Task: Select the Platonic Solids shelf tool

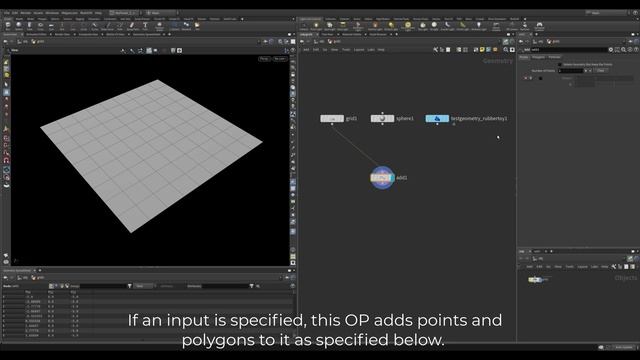Action: pos(160,26)
